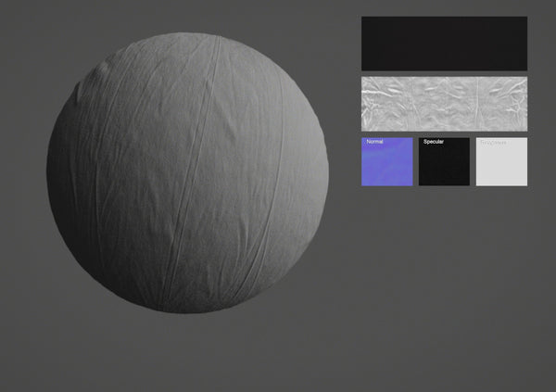Click the left section of wrinkled strip

coord(387,103)
